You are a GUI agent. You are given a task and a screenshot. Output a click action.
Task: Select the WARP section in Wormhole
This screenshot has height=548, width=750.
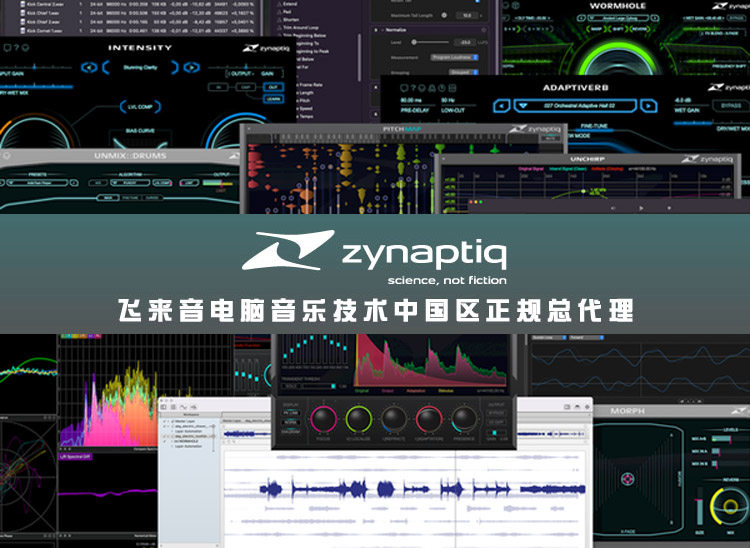[x=596, y=29]
